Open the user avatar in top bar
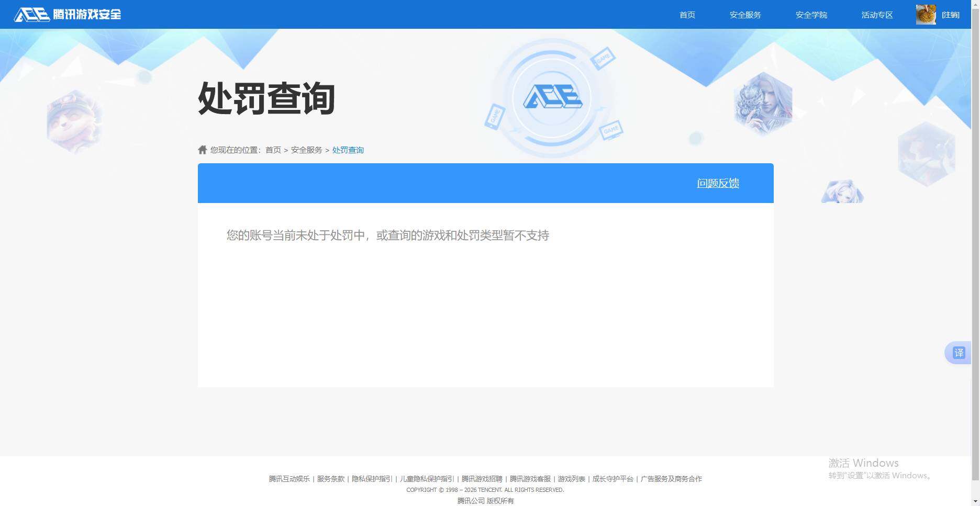Image resolution: width=980 pixels, height=506 pixels. coord(925,14)
